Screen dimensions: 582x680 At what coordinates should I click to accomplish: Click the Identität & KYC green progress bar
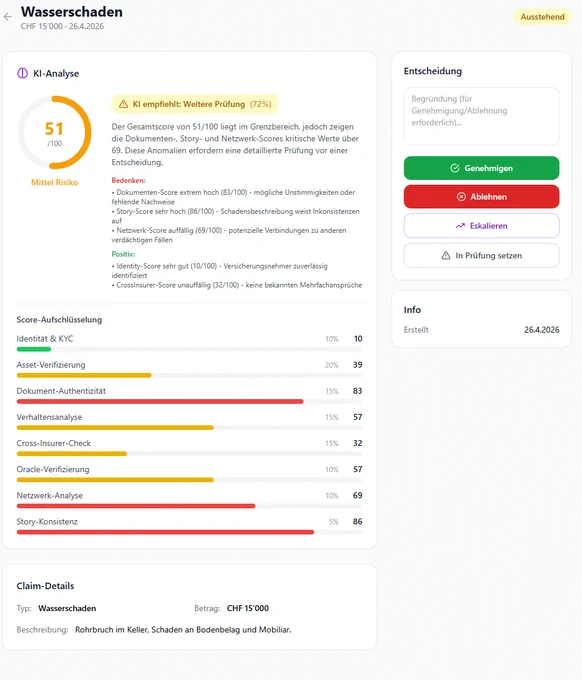34,349
